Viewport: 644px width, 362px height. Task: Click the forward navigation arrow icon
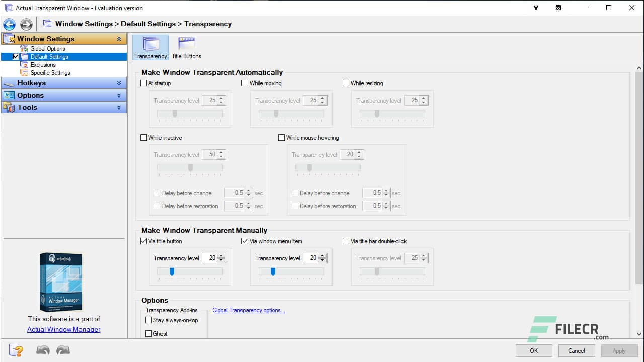click(26, 24)
